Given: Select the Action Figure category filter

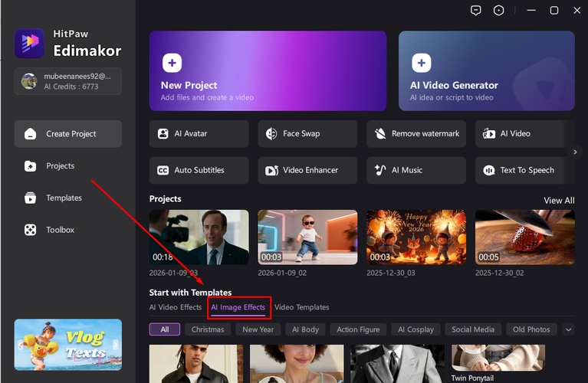Looking at the screenshot, I should coord(358,329).
